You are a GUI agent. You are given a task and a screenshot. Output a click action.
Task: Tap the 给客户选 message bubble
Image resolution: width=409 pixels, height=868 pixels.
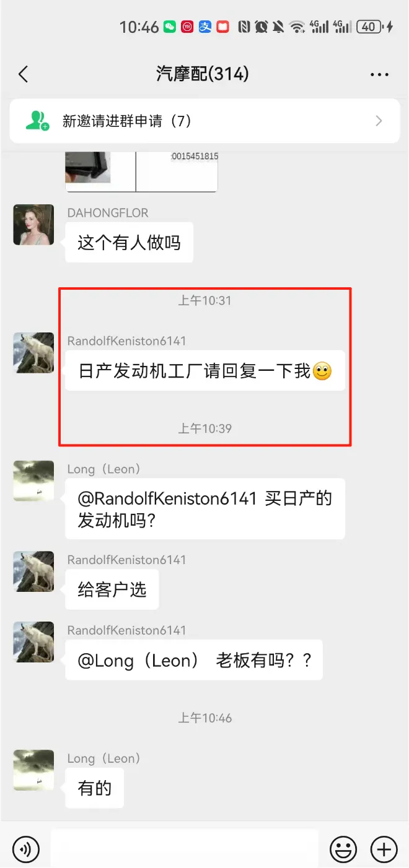[112, 589]
